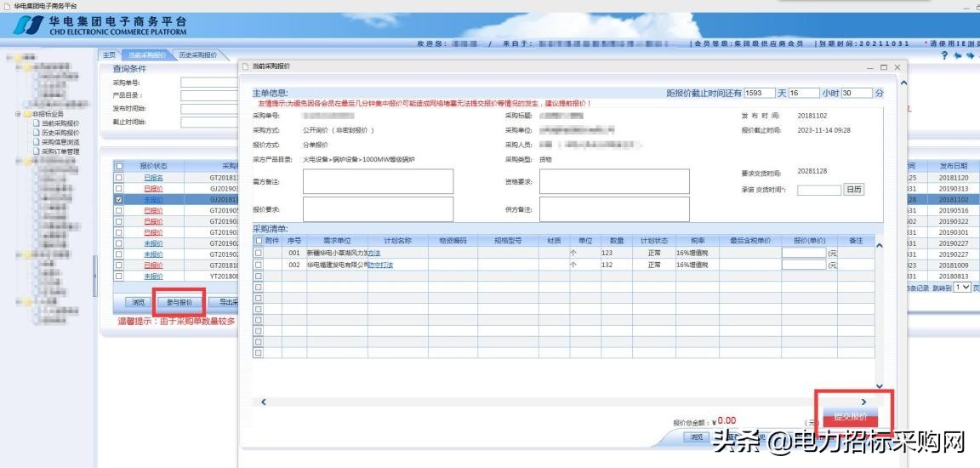Viewport: 980px width, 468px height.
Task: Click the 计划名称 column header
Action: click(397, 241)
